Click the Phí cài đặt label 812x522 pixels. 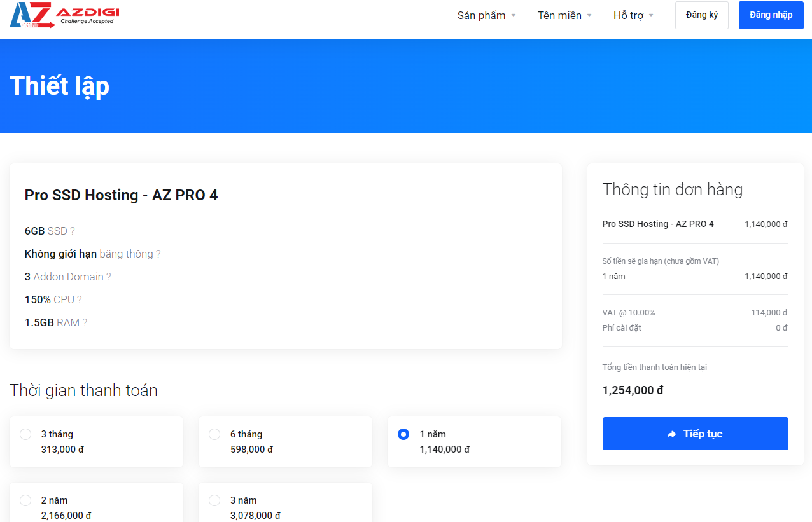[622, 328]
